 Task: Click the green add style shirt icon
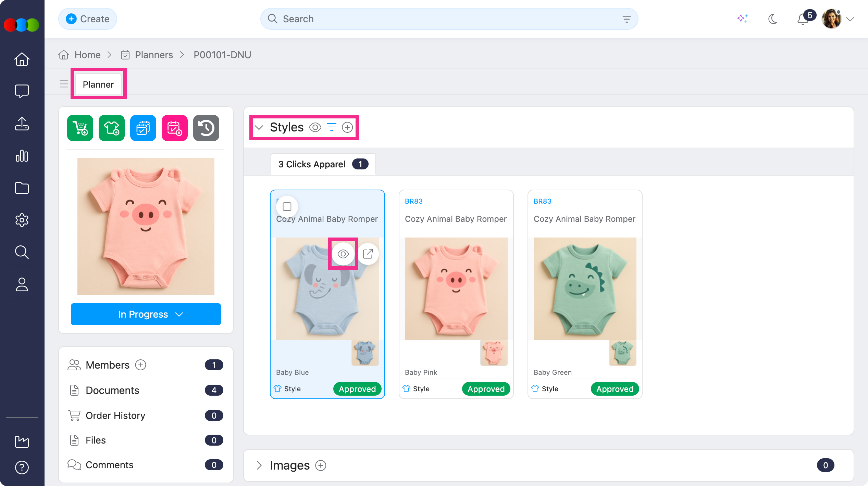112,128
